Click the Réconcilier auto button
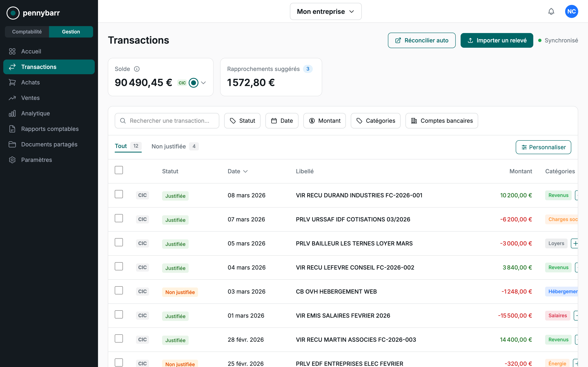This screenshot has width=588, height=367. [x=422, y=40]
